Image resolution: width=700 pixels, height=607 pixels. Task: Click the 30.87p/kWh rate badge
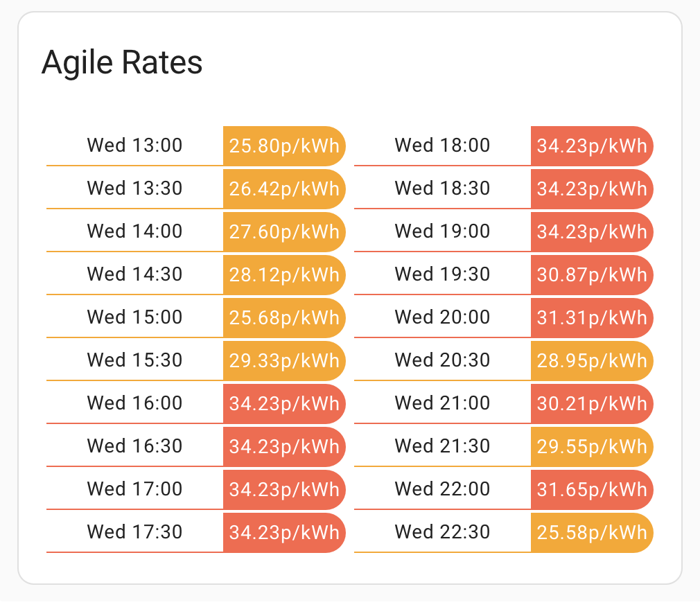(x=592, y=275)
